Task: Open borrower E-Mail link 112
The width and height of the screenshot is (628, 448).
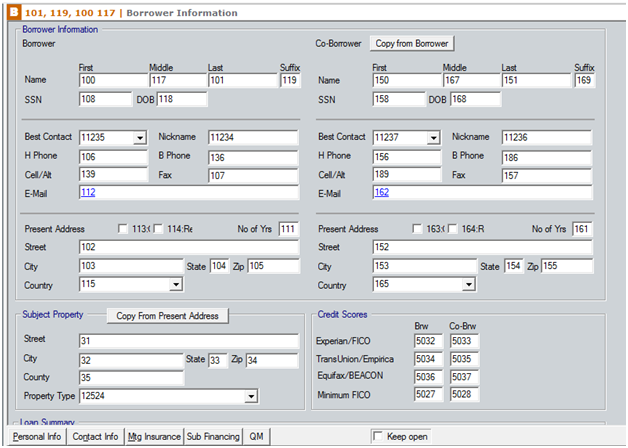Action: [88, 192]
